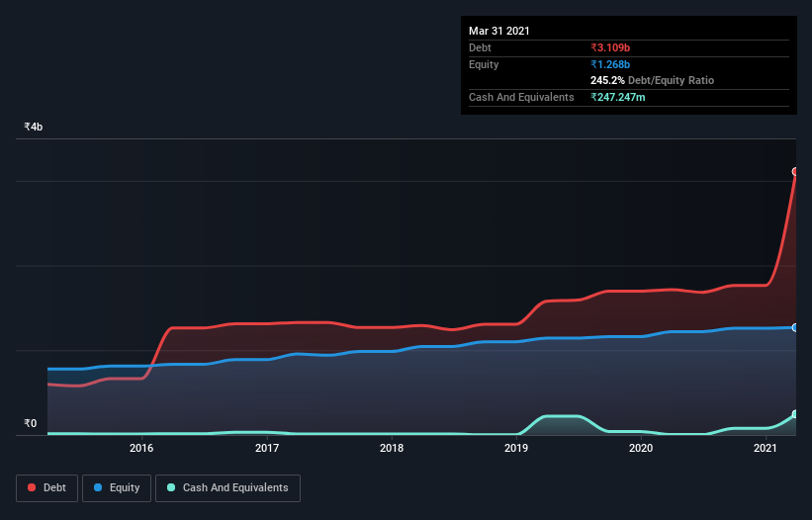
Task: Click the Debt row label in tooltip
Action: (x=480, y=47)
